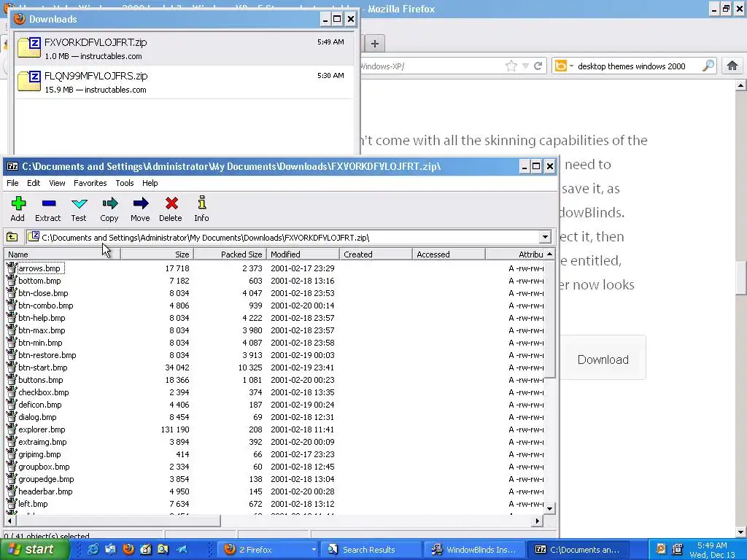Screen dimensions: 747x560
Task: Click the Copy toolbar icon
Action: [x=109, y=203]
